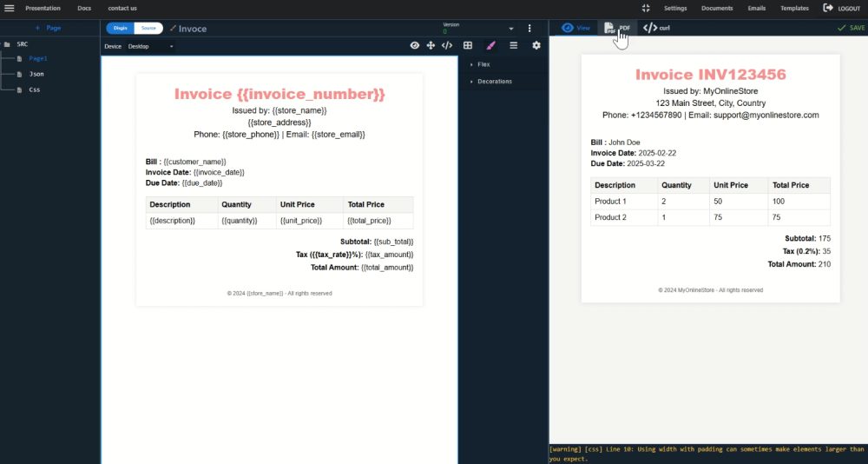Click the SAVE button

(852, 28)
